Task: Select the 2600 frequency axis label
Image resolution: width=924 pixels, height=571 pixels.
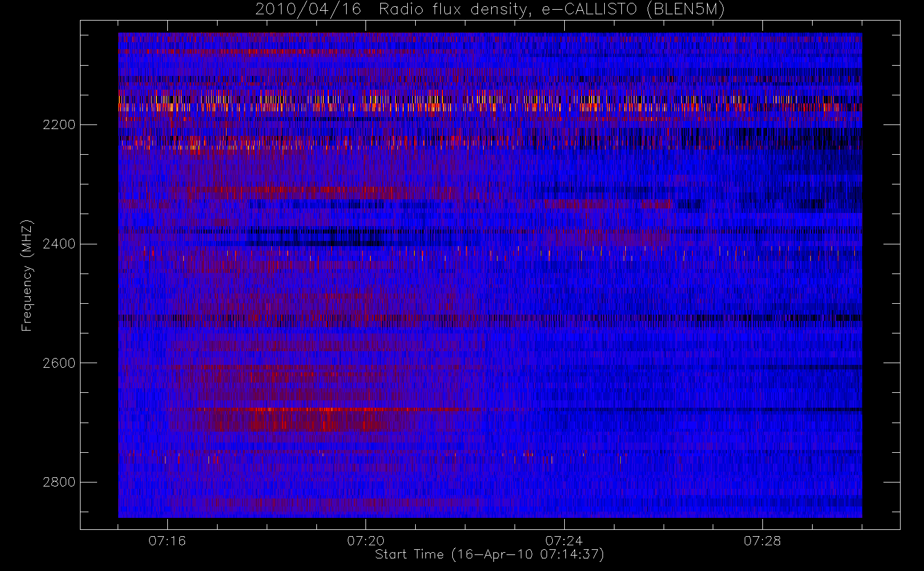Action: pos(59,363)
